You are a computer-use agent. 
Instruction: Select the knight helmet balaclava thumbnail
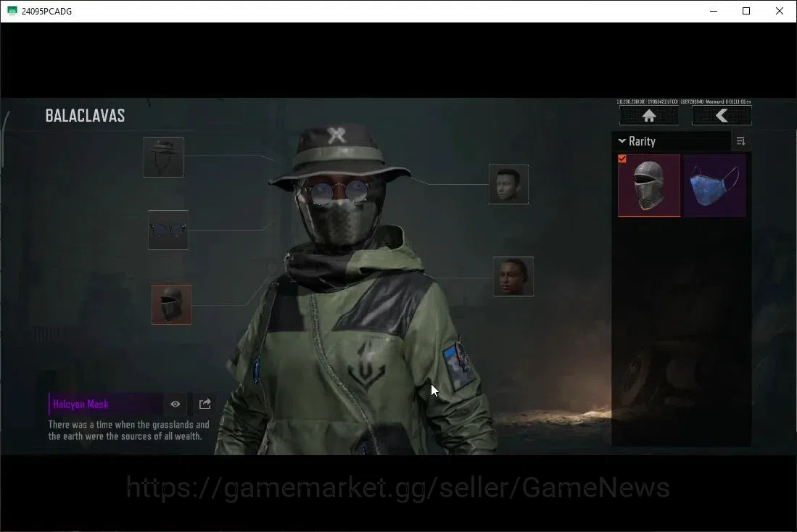click(x=648, y=186)
